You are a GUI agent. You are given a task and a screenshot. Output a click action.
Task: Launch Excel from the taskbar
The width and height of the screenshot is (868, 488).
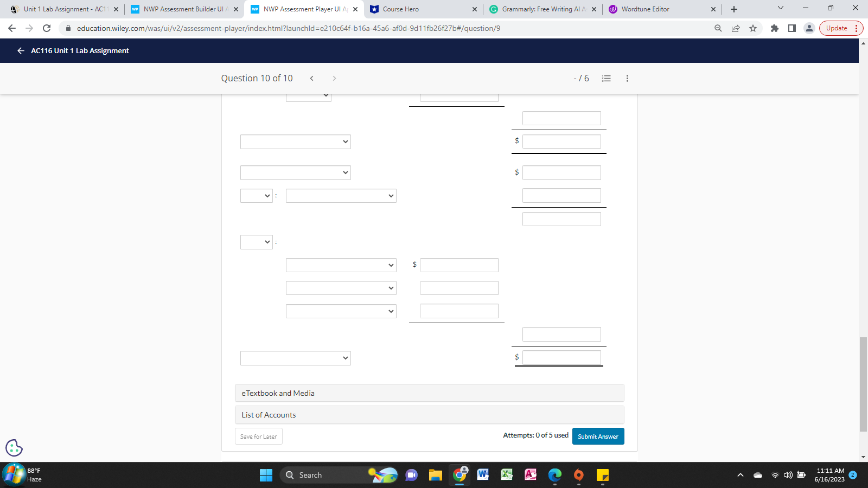(507, 474)
